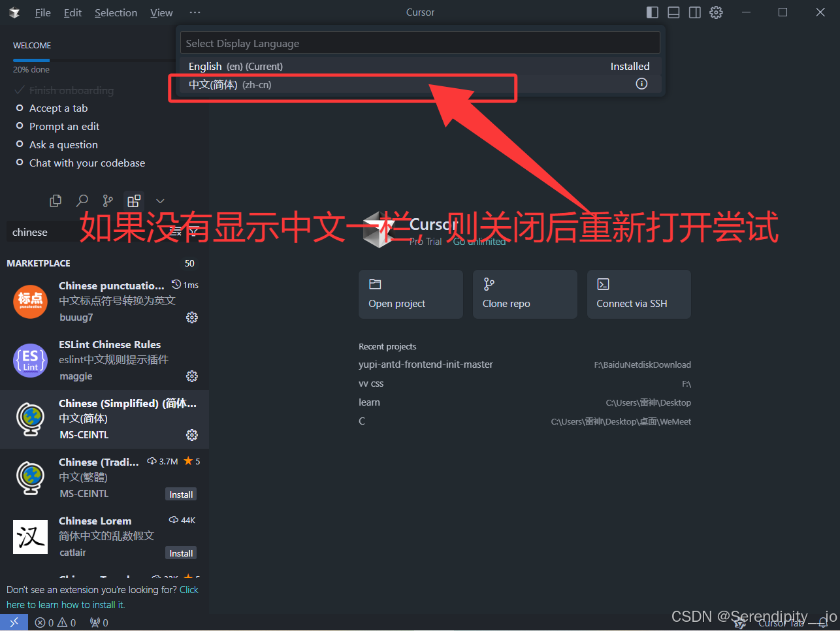Toggle bottom panel layout icon
The width and height of the screenshot is (840, 631).
674,12
